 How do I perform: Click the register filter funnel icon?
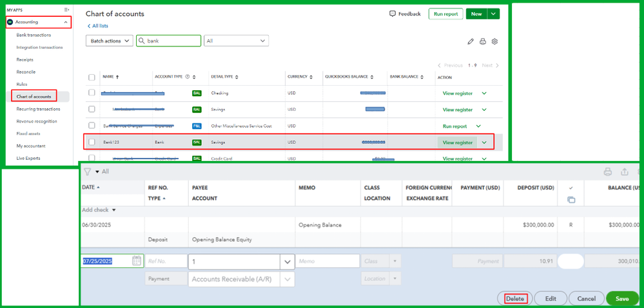click(88, 171)
